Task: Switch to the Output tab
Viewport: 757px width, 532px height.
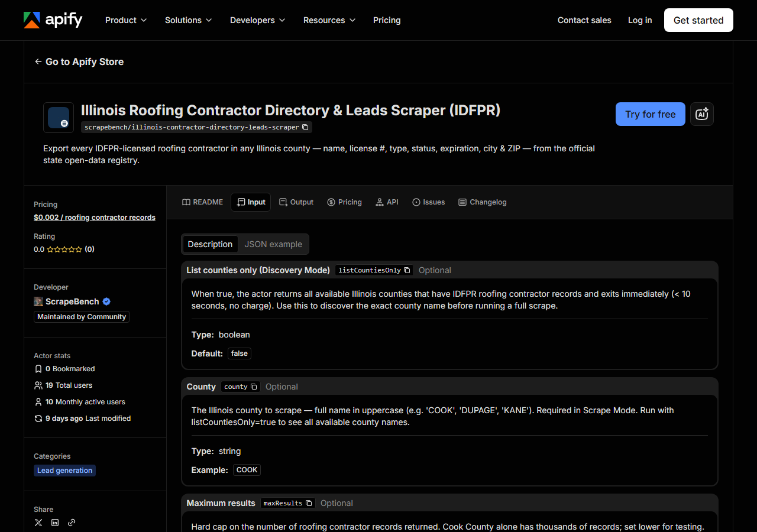Action: [x=296, y=202]
